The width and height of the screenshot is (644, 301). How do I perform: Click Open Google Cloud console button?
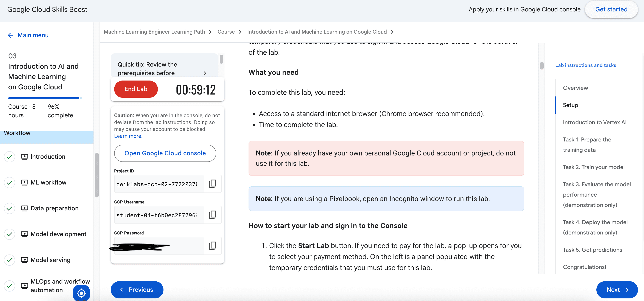[165, 153]
